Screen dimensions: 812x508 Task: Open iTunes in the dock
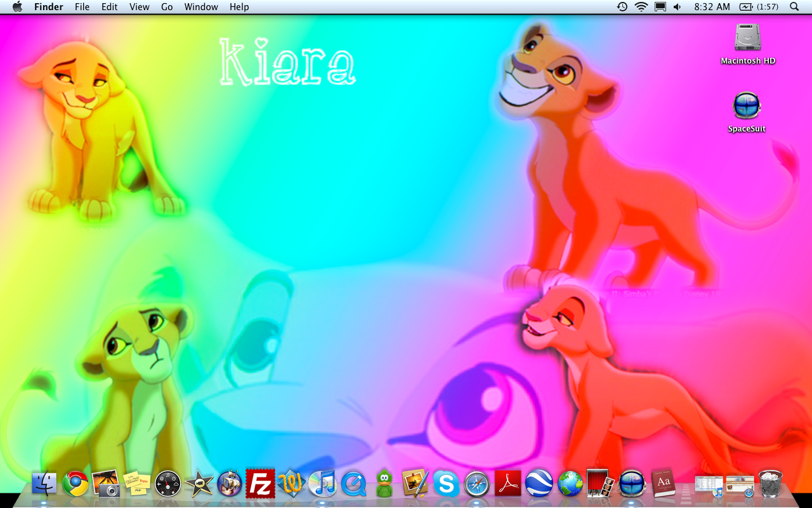pos(322,485)
